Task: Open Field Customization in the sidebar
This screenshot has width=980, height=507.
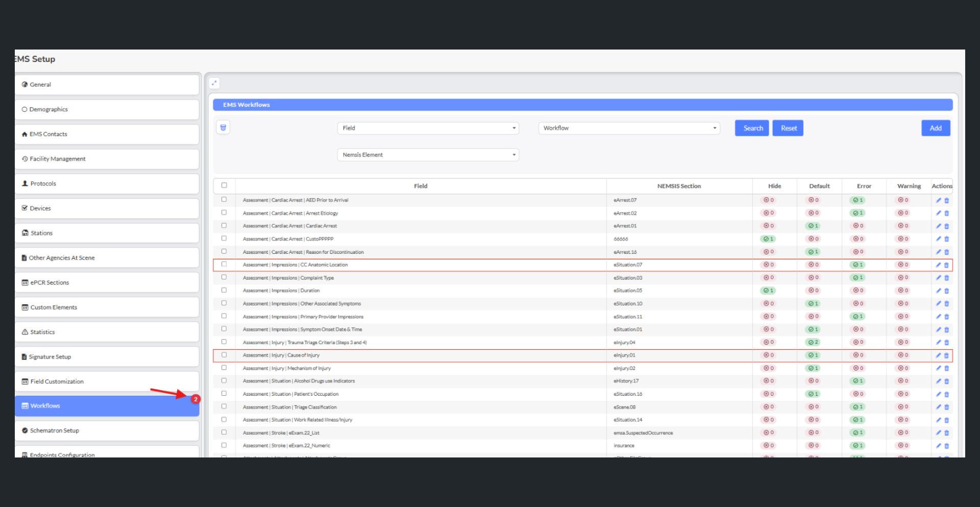Action: click(107, 381)
